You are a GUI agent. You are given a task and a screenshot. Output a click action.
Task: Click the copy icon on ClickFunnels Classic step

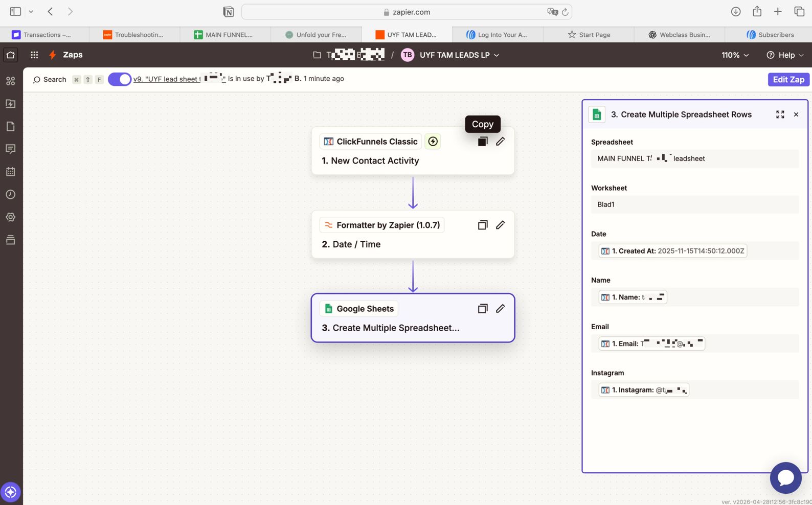(x=482, y=142)
